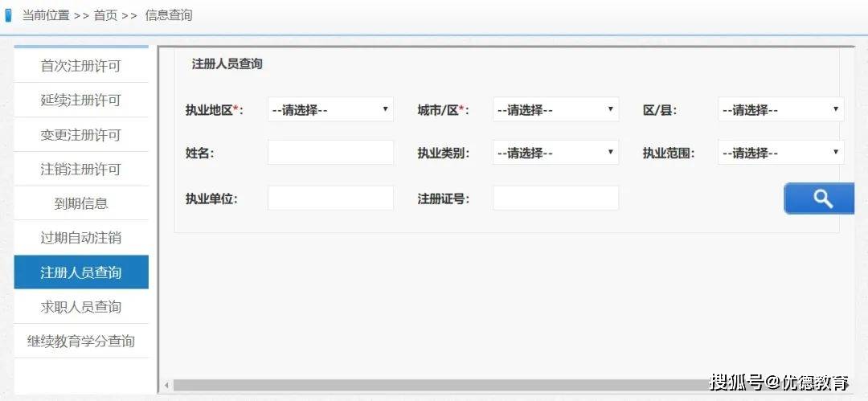Select 注册人员查询 highlighted menu item

click(x=81, y=272)
